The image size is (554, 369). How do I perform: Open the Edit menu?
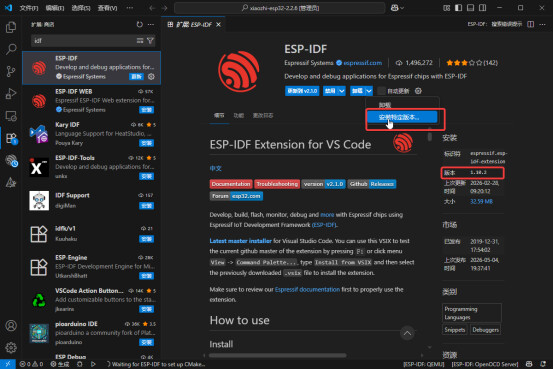coord(54,8)
